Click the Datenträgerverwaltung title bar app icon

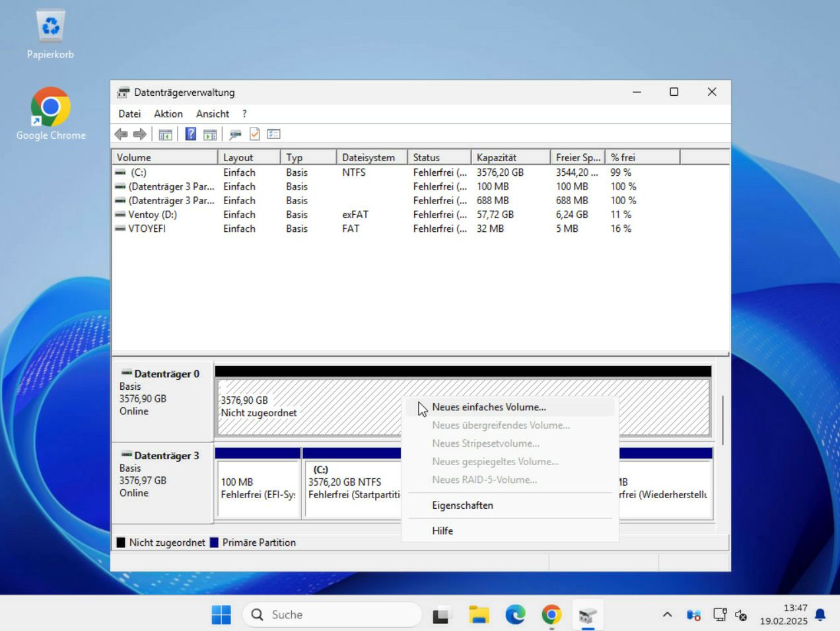coord(123,93)
